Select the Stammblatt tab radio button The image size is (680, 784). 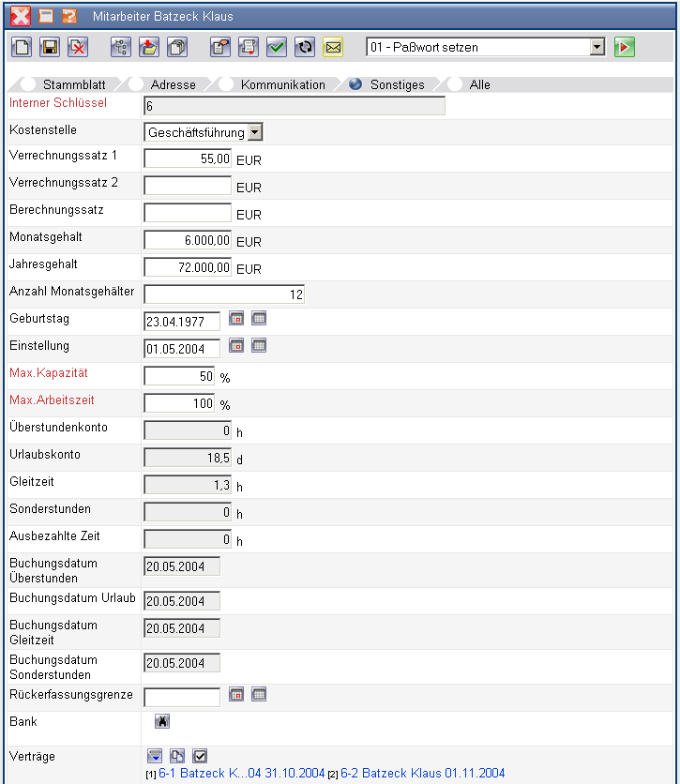(28, 84)
